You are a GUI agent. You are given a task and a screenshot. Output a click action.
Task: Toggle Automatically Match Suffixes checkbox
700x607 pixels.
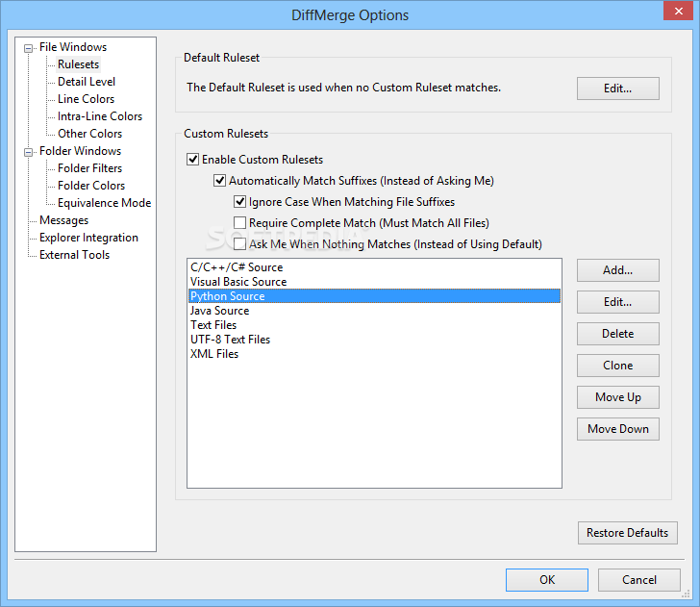tap(219, 181)
